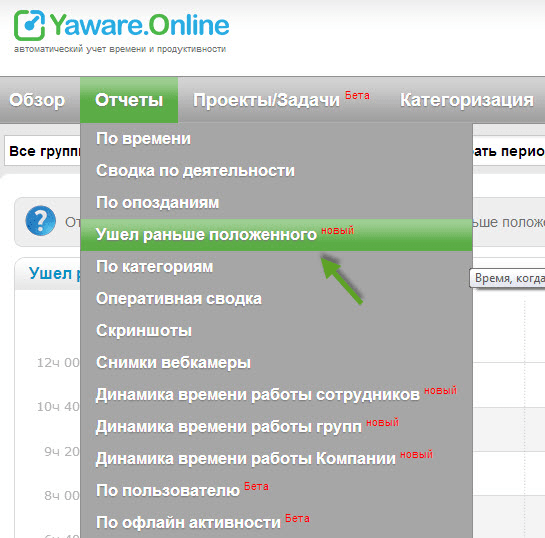Open the Все группы dropdown

42,151
